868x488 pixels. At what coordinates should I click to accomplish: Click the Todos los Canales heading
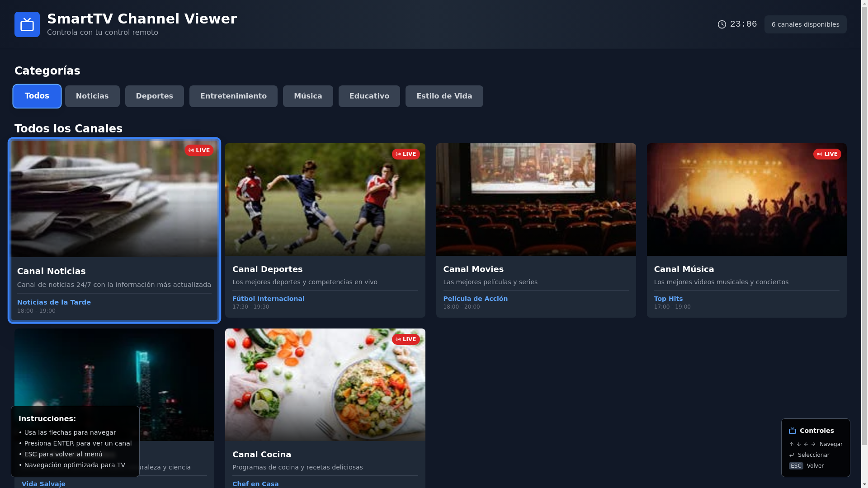(68, 129)
